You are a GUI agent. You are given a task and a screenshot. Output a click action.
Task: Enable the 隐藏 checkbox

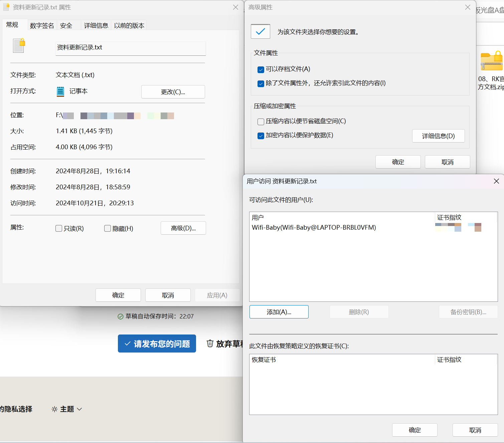pos(107,228)
